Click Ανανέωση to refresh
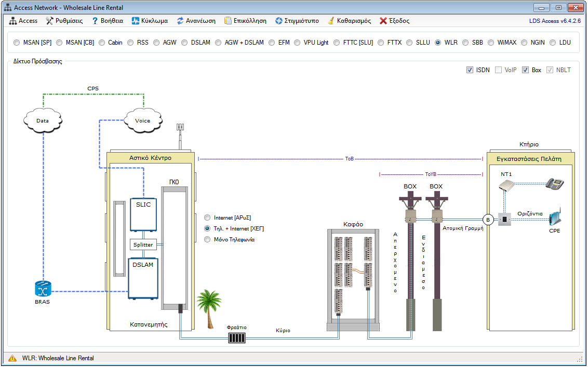Viewport: 588px width, 367px height. click(x=196, y=21)
